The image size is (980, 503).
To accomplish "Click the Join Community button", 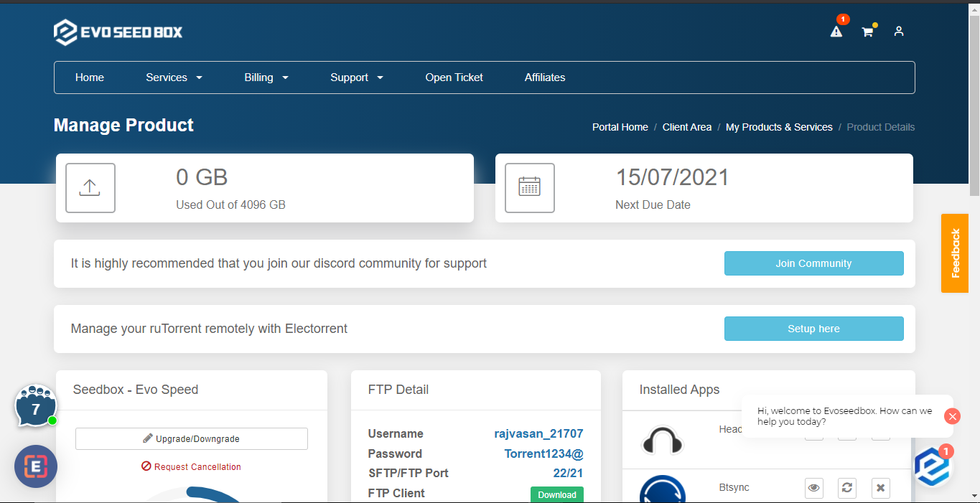I will [813, 263].
